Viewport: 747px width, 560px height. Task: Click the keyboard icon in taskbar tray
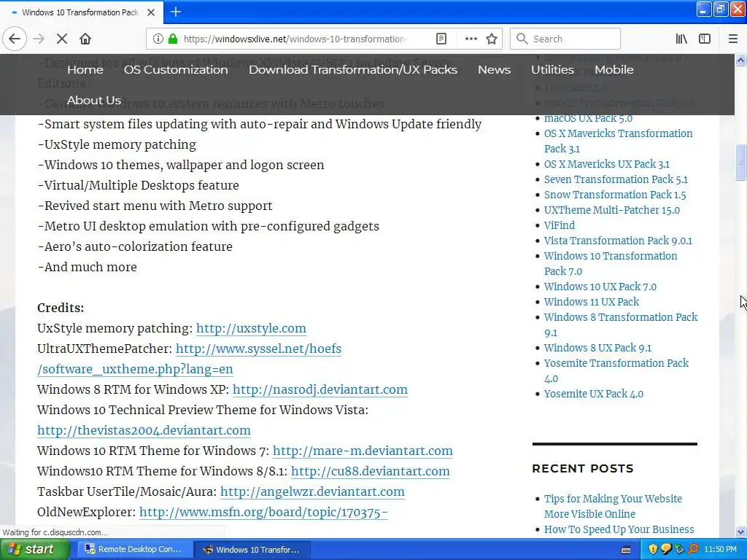click(626, 550)
